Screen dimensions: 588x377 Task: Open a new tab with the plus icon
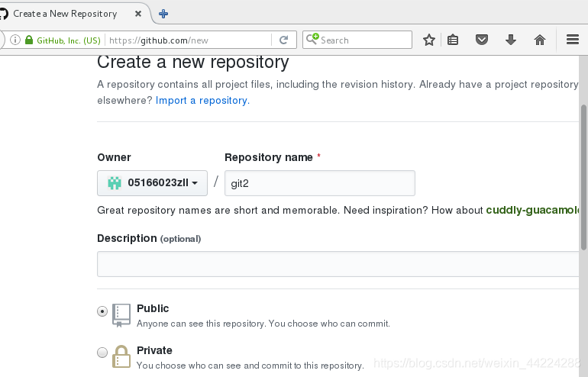click(x=163, y=14)
